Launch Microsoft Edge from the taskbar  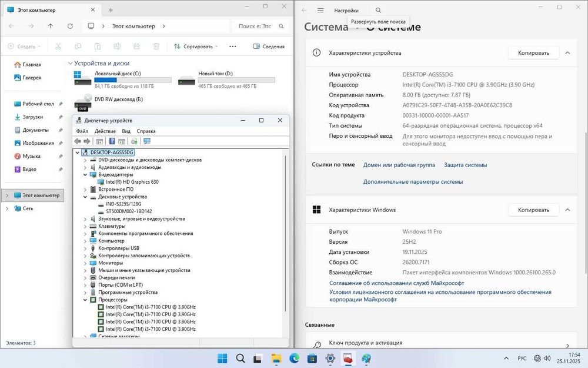pos(295,358)
